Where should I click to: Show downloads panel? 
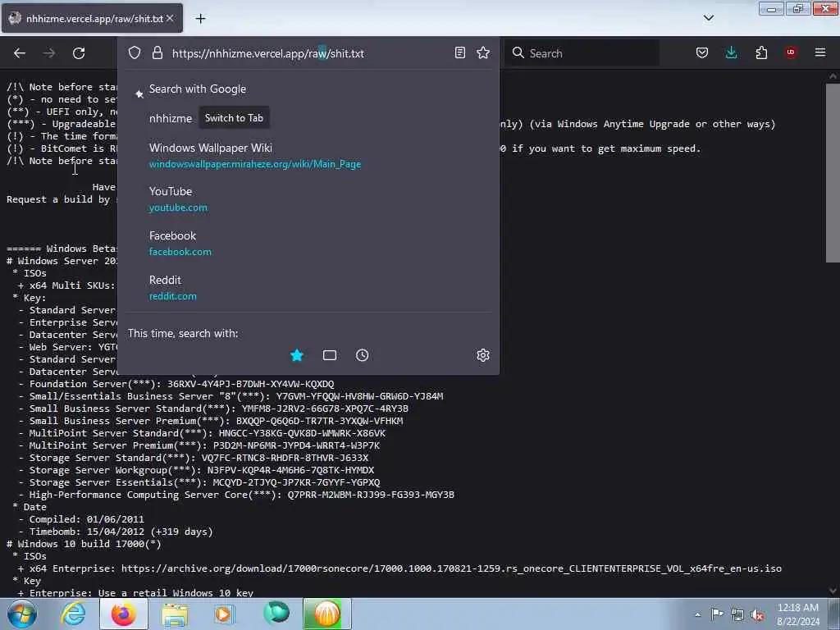click(731, 52)
